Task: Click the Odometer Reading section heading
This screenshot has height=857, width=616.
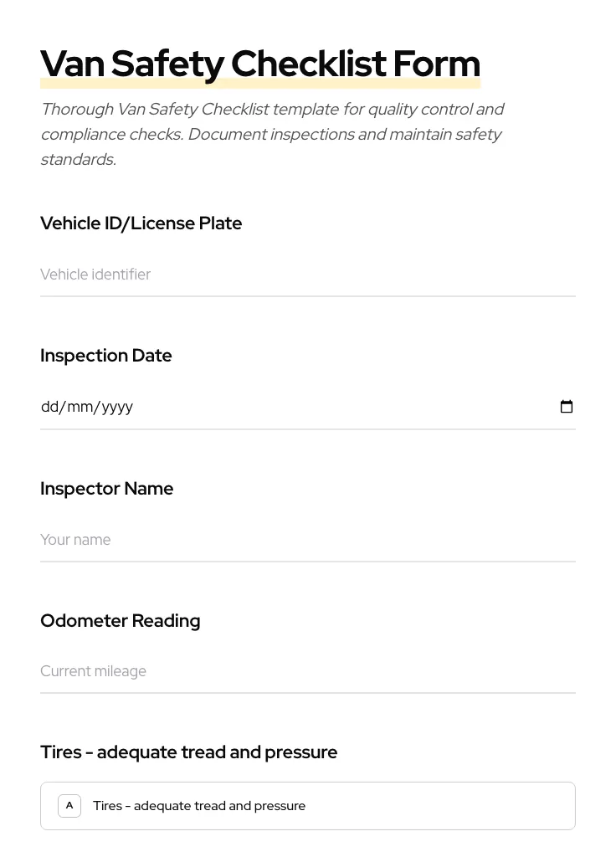Action: point(120,620)
